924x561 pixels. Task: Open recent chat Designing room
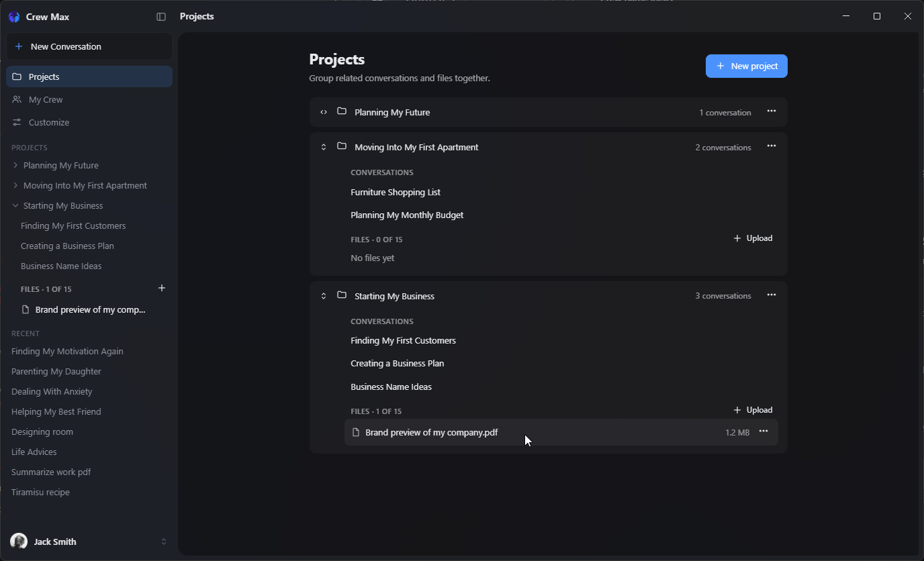tap(42, 431)
